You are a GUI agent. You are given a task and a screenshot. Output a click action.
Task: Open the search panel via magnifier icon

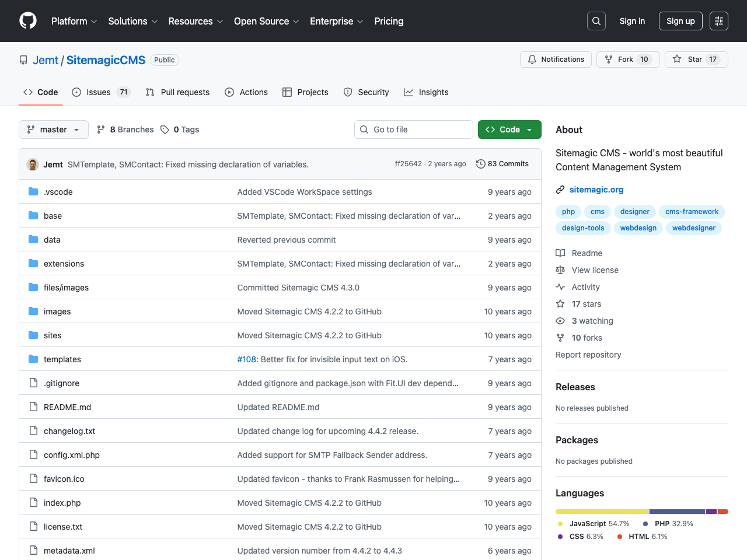tap(596, 20)
